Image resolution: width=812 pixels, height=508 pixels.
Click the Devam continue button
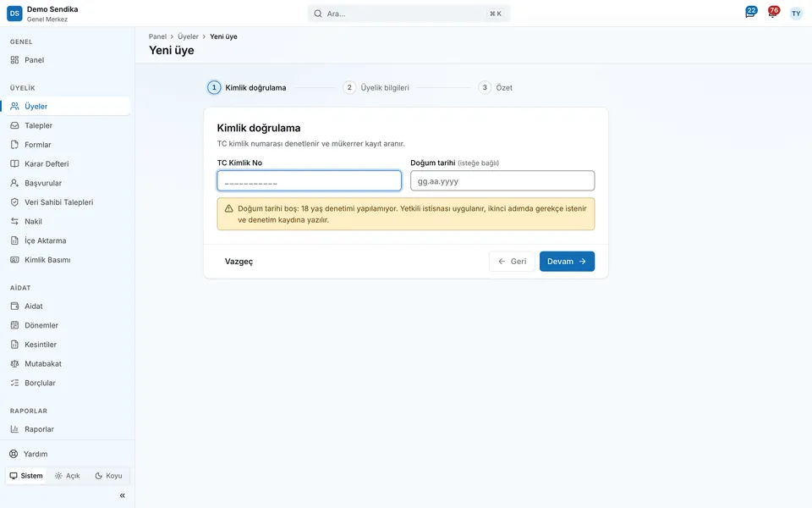(x=567, y=262)
